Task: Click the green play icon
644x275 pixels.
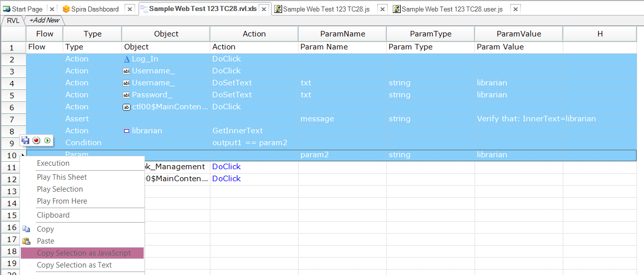Action: coord(47,141)
